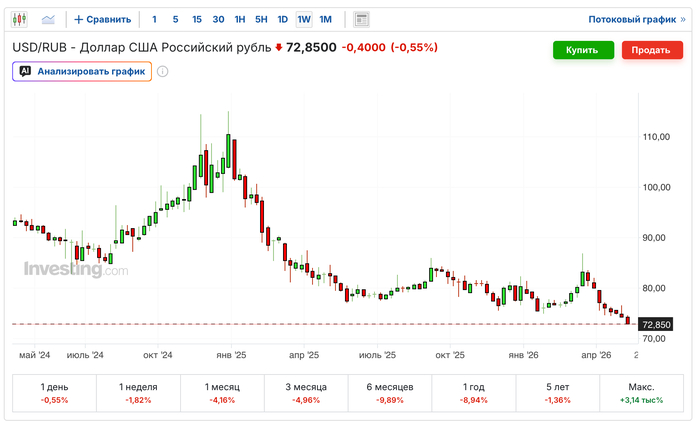Select the 1W timeframe

coord(304,20)
